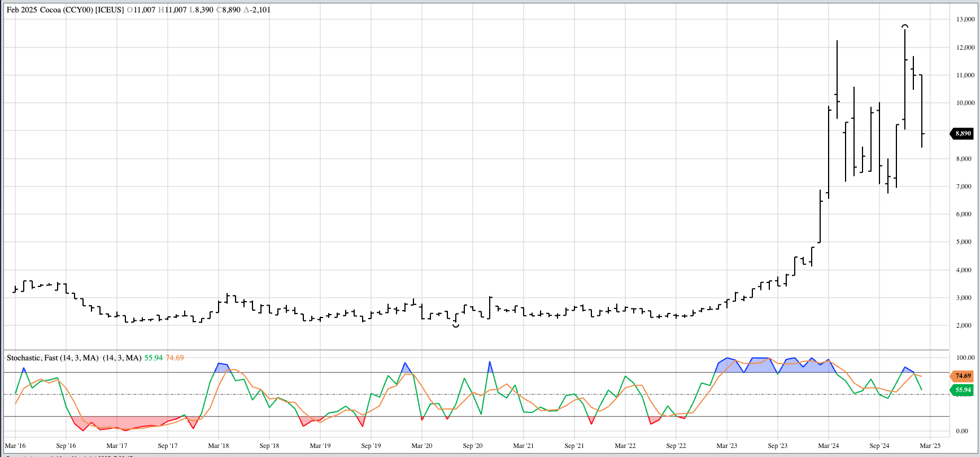Viewport: 980px width, 457px height.
Task: Click the close price C 8,890 readout
Action: click(x=228, y=10)
